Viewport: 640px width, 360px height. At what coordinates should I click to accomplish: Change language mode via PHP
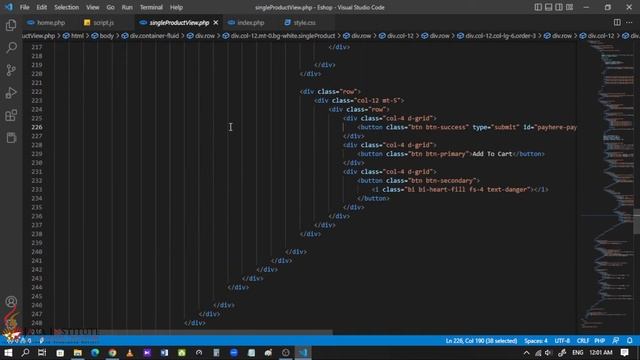pos(599,340)
